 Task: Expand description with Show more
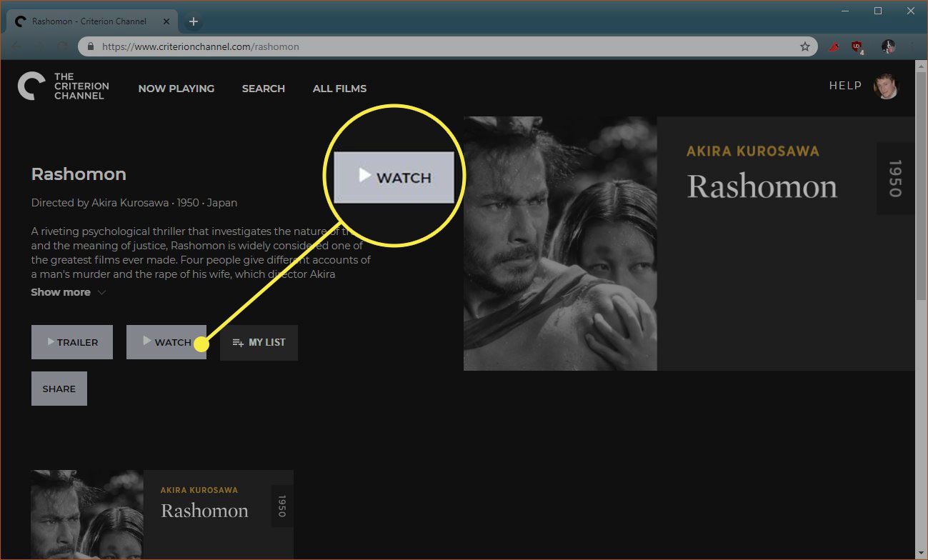point(69,292)
